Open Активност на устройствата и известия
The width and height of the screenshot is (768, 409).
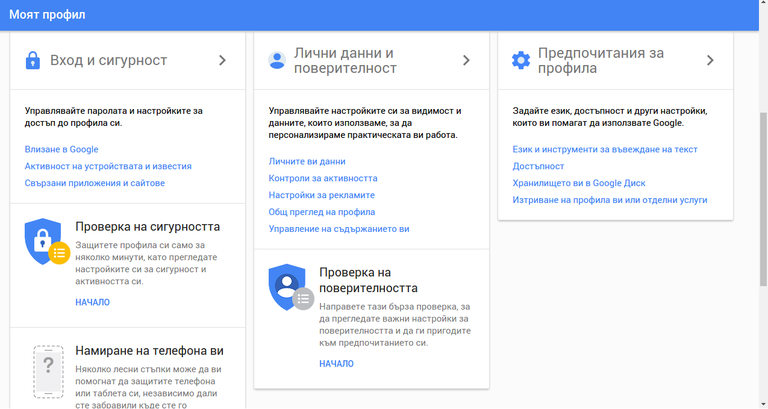click(x=108, y=166)
